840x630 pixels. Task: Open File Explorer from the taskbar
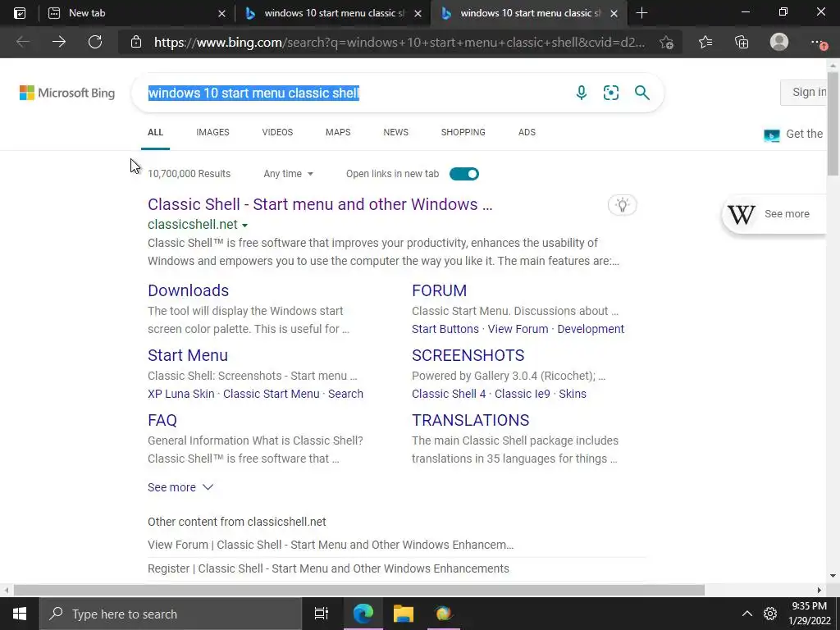[404, 614]
